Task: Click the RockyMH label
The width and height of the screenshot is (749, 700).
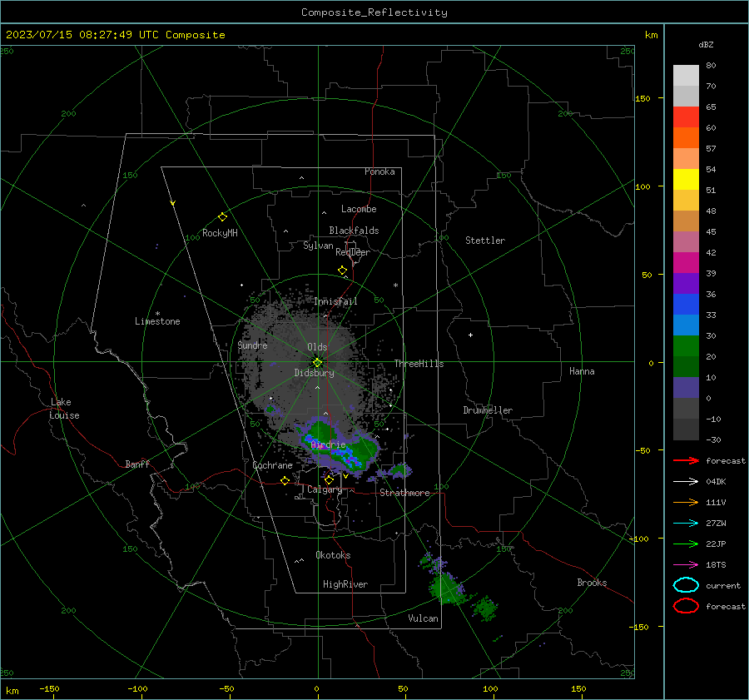Action: (220, 233)
